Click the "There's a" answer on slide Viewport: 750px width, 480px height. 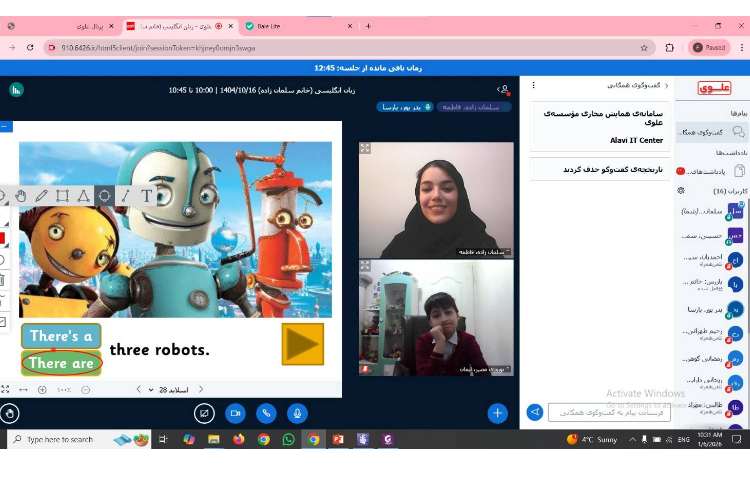61,336
